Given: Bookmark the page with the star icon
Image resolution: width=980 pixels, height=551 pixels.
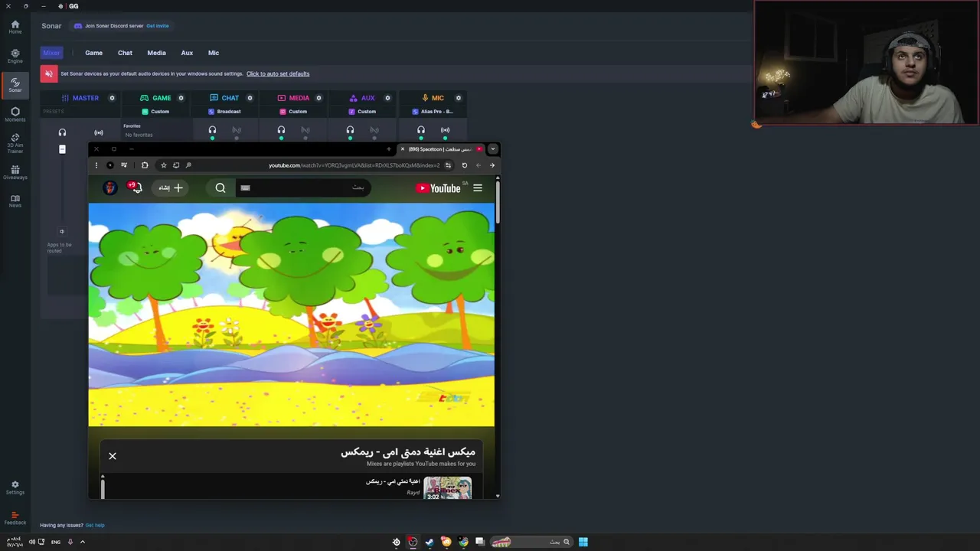Looking at the screenshot, I should 163,165.
